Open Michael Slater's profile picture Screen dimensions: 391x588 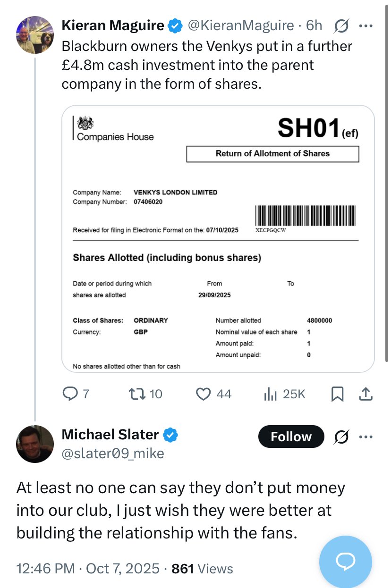point(35,444)
